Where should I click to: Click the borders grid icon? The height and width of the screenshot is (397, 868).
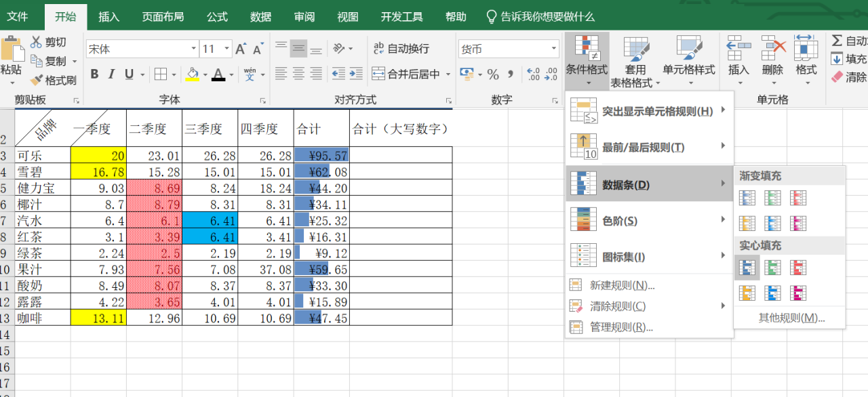point(161,74)
